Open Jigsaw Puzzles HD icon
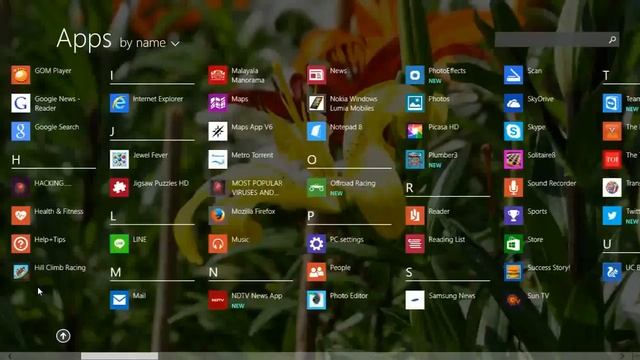Viewport: 640px width, 360px height. [x=119, y=188]
